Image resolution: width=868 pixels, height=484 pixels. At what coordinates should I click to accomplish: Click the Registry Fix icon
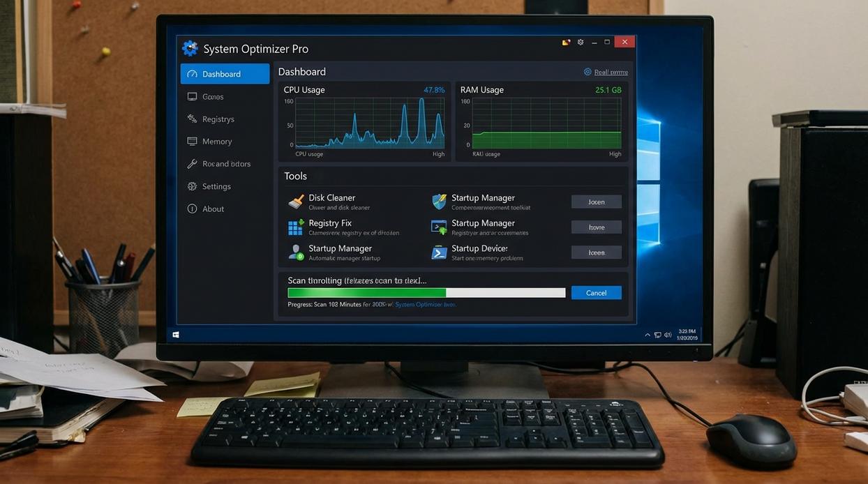(x=295, y=227)
